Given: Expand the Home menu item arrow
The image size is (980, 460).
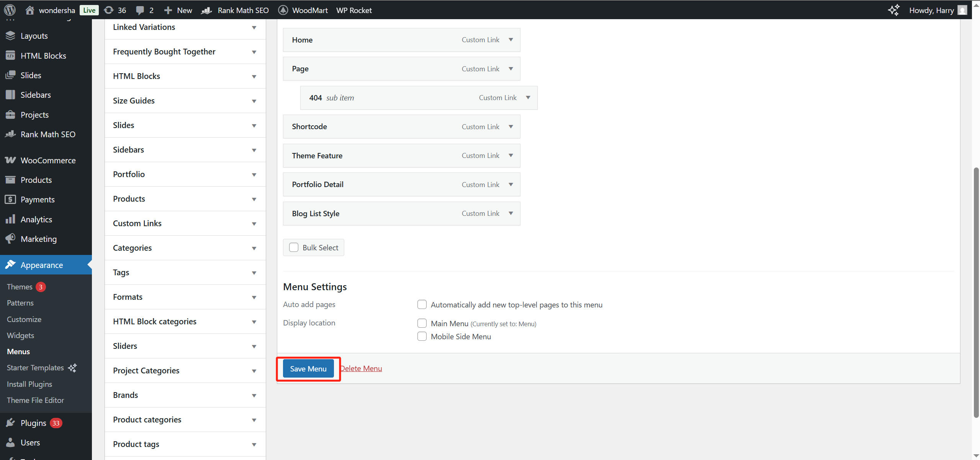Looking at the screenshot, I should [x=510, y=40].
